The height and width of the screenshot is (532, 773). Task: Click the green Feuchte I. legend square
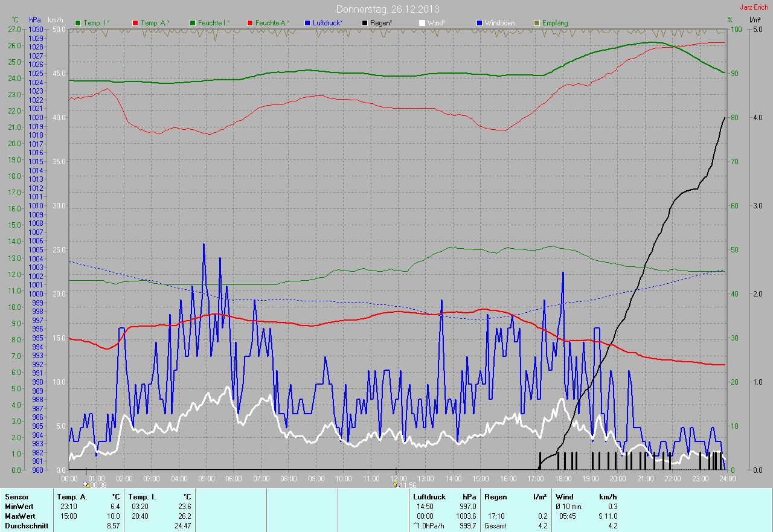click(x=193, y=23)
